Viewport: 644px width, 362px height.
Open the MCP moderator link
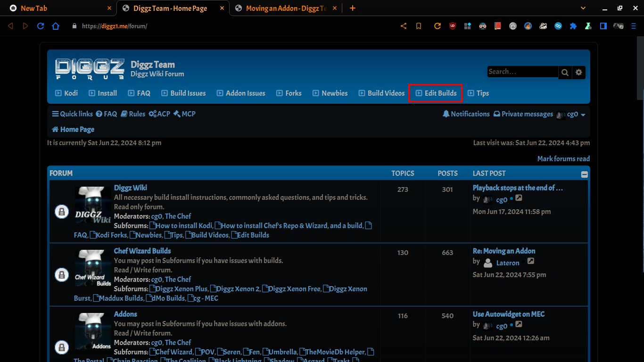point(184,114)
